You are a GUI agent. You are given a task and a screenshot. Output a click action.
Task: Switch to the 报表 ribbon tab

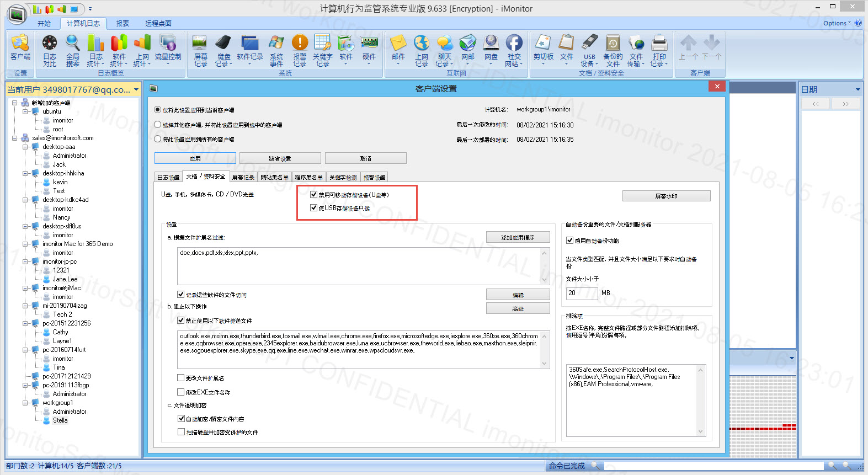pos(123,23)
